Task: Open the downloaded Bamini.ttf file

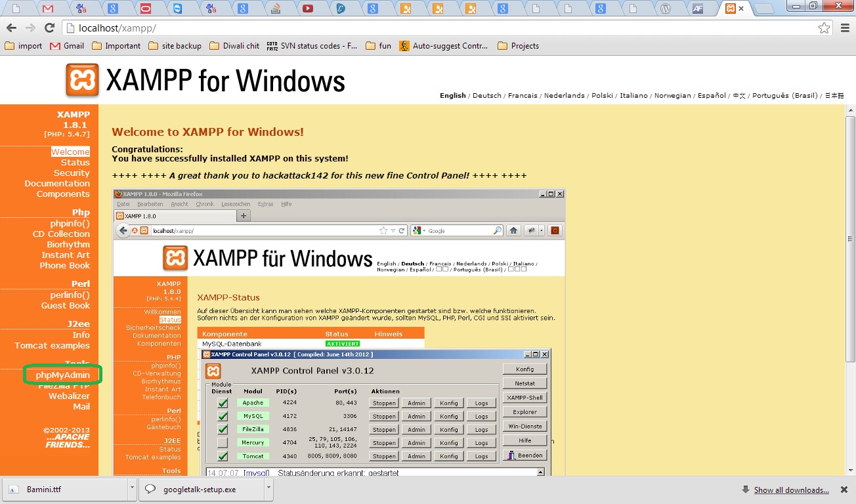Action: point(66,490)
